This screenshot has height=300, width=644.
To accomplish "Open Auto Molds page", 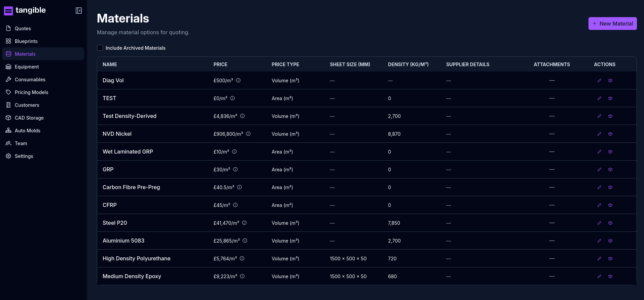I will (43, 131).
